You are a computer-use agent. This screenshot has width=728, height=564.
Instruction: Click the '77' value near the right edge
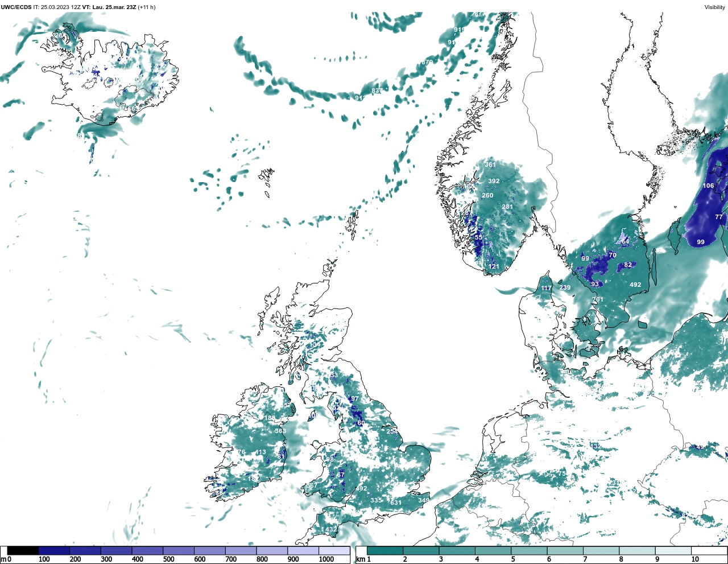click(x=719, y=217)
